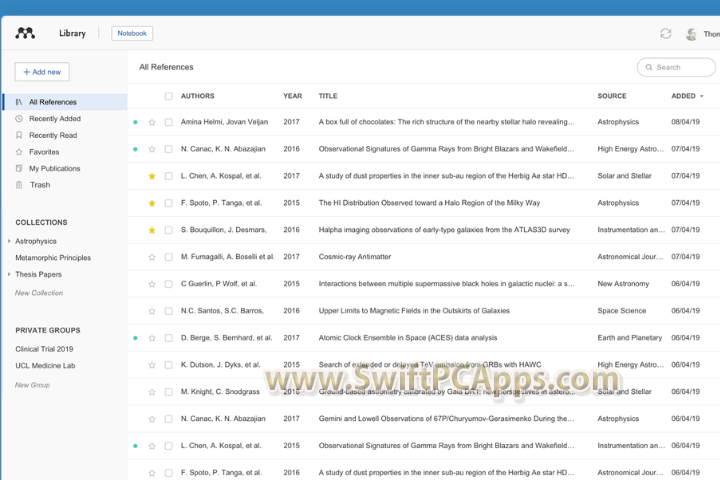Open the Notebook tab
Image resolution: width=720 pixels, height=480 pixels.
(132, 33)
